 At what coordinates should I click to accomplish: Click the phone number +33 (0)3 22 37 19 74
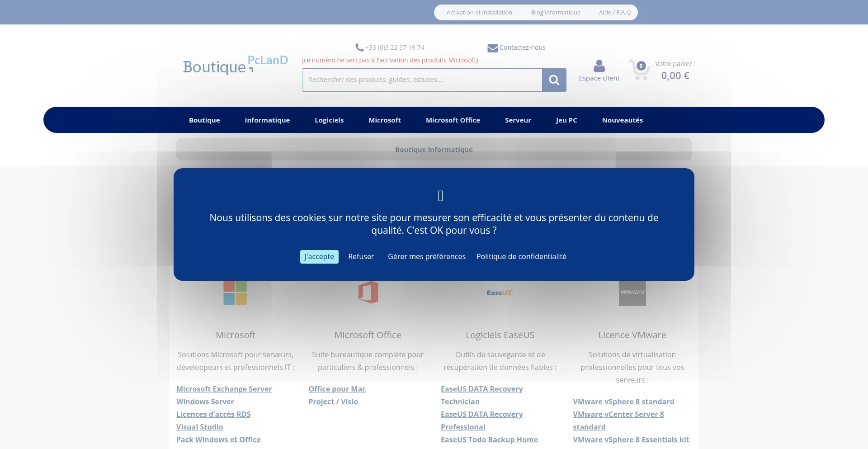pyautogui.click(x=395, y=47)
